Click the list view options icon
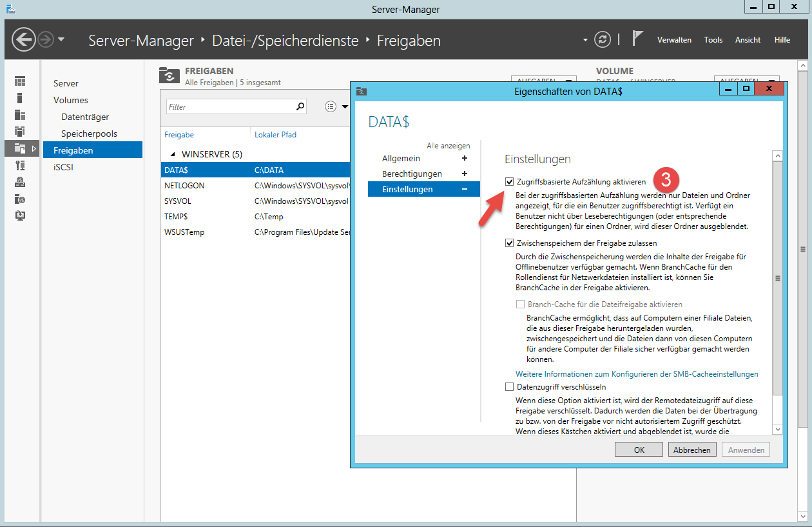The width and height of the screenshot is (812, 527). [331, 106]
